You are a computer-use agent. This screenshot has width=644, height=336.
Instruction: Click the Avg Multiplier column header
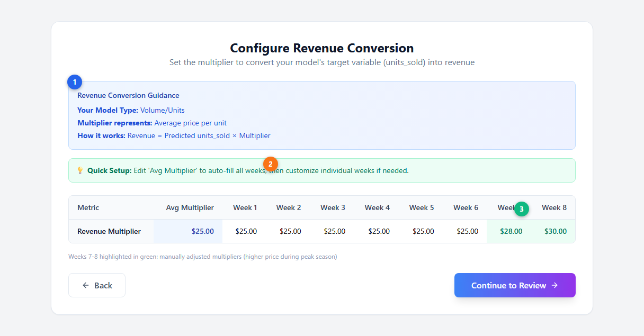(x=190, y=207)
